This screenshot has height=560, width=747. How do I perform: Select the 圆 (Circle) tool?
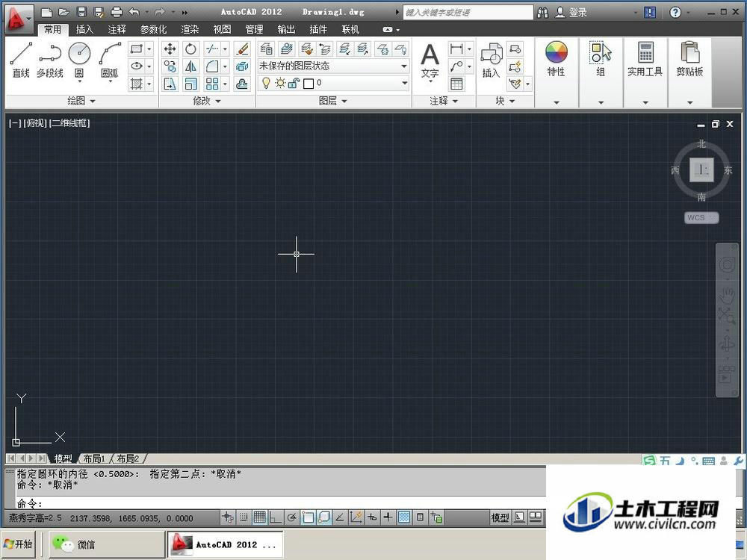pos(79,60)
